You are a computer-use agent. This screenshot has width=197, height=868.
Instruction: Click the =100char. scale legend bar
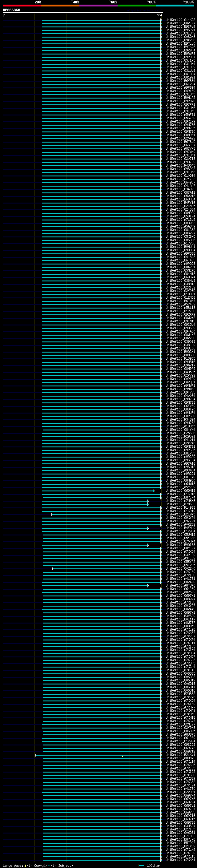(141, 865)
